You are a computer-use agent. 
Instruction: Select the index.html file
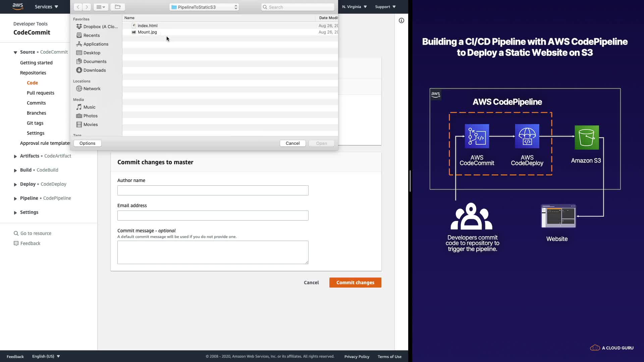point(147,25)
